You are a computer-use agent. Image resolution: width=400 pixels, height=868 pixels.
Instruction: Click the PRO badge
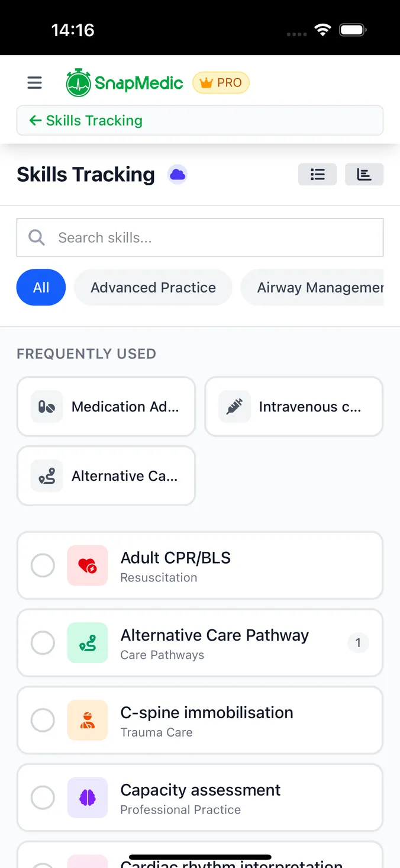click(x=221, y=83)
